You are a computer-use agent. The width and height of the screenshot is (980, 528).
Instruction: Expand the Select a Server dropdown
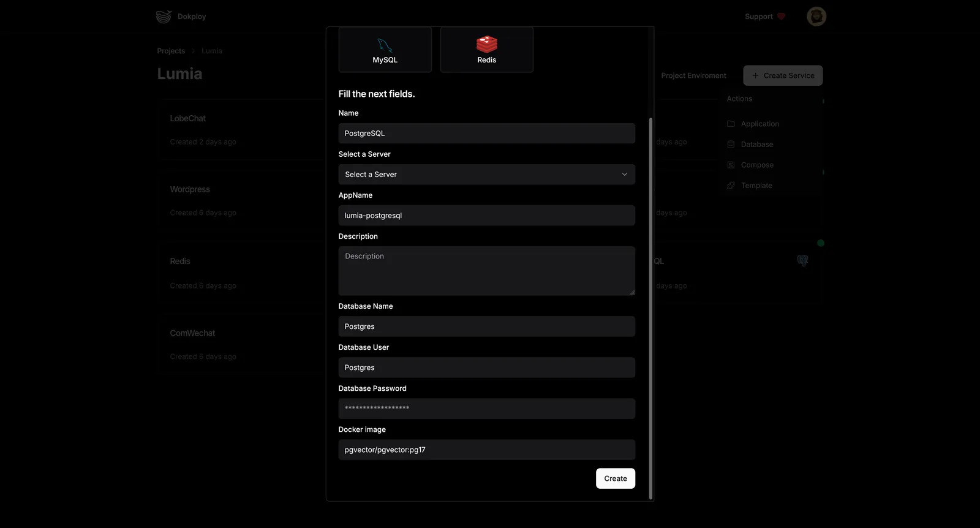[486, 175]
